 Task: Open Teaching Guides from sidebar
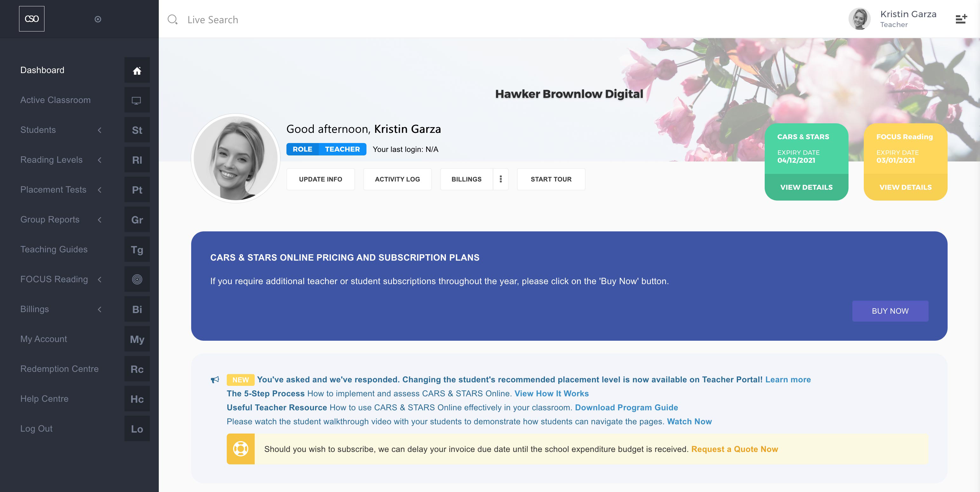(x=54, y=249)
